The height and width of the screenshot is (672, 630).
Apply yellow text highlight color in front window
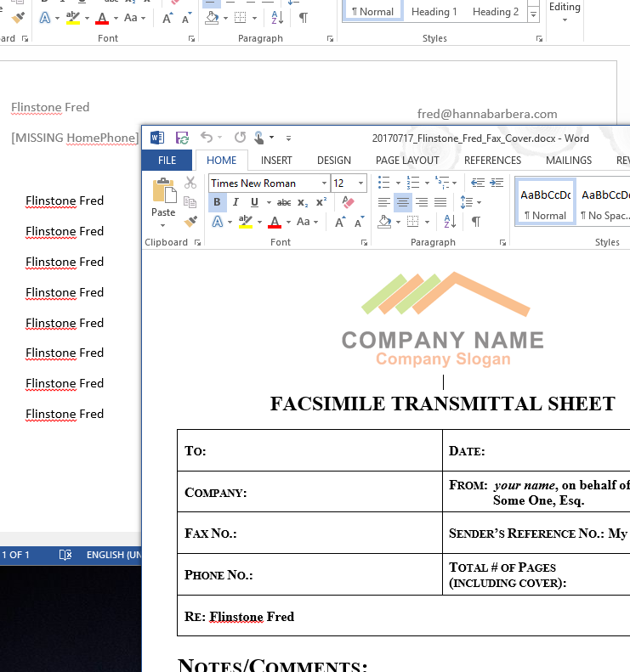tap(246, 222)
